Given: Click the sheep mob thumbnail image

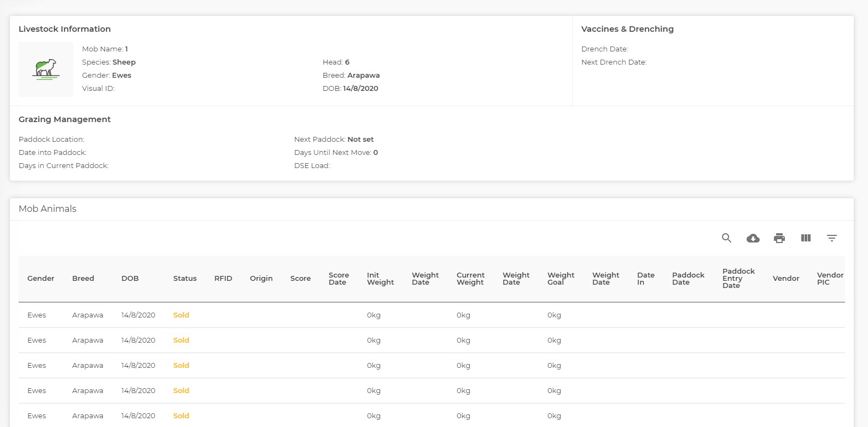Looking at the screenshot, I should (46, 70).
